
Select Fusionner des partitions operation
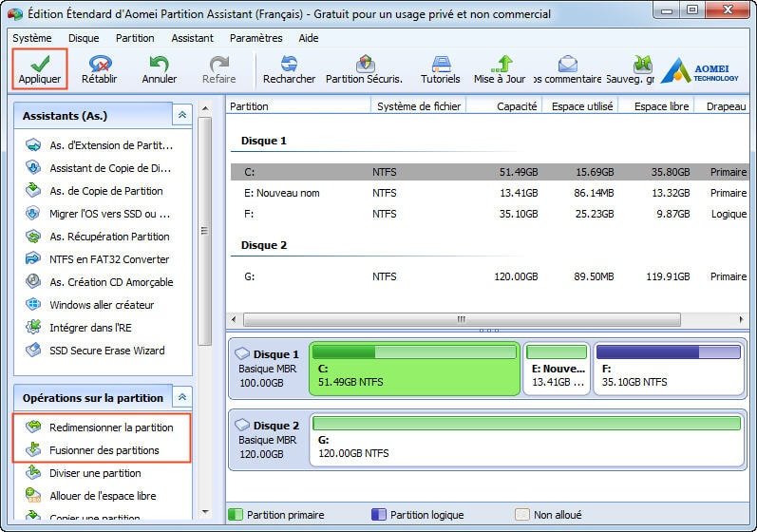93,450
